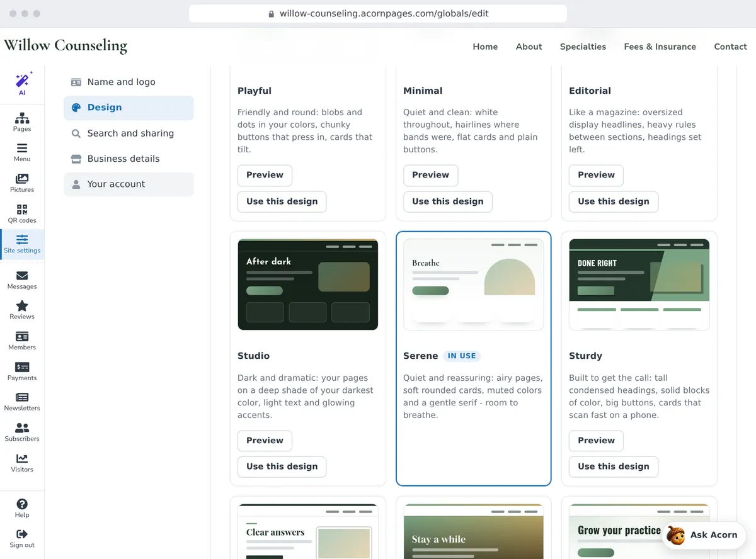This screenshot has width=756, height=559.
Task: Click the Minimal design name
Action: tap(423, 91)
